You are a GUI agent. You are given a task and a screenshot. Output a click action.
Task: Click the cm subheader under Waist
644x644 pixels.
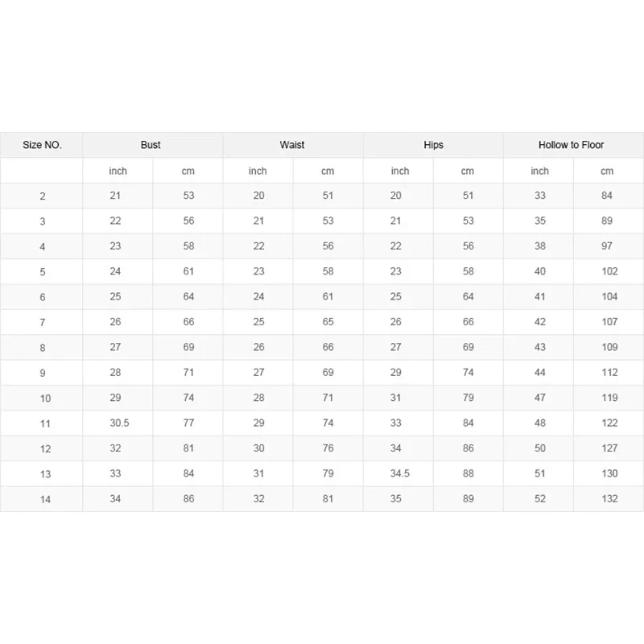[x=328, y=171]
